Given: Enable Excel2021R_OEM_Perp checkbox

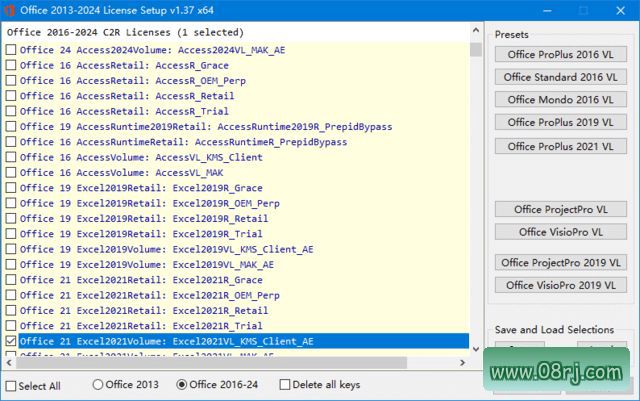Looking at the screenshot, I should point(11,295).
